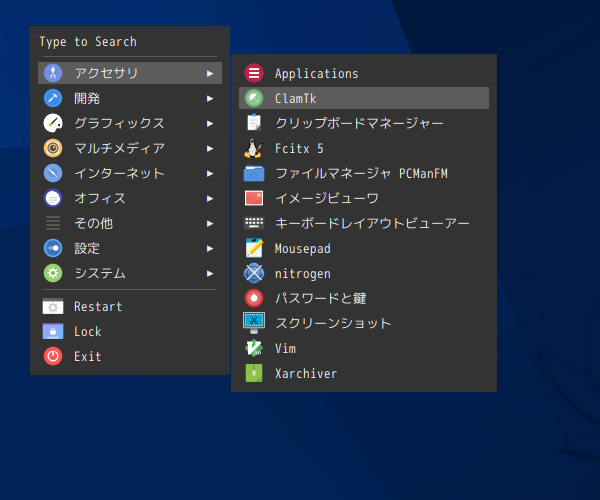Click the システム gear icon
This screenshot has width=600, height=500.
(53, 273)
